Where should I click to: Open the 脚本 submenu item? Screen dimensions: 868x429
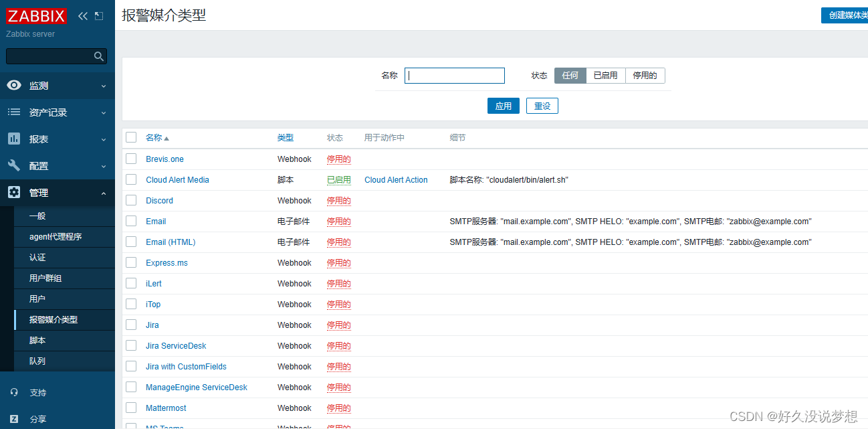(64, 341)
